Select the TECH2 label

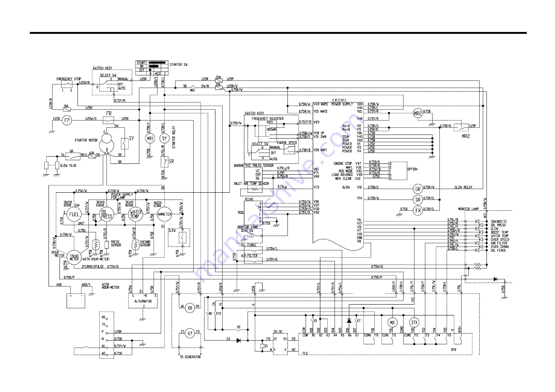click(249, 199)
